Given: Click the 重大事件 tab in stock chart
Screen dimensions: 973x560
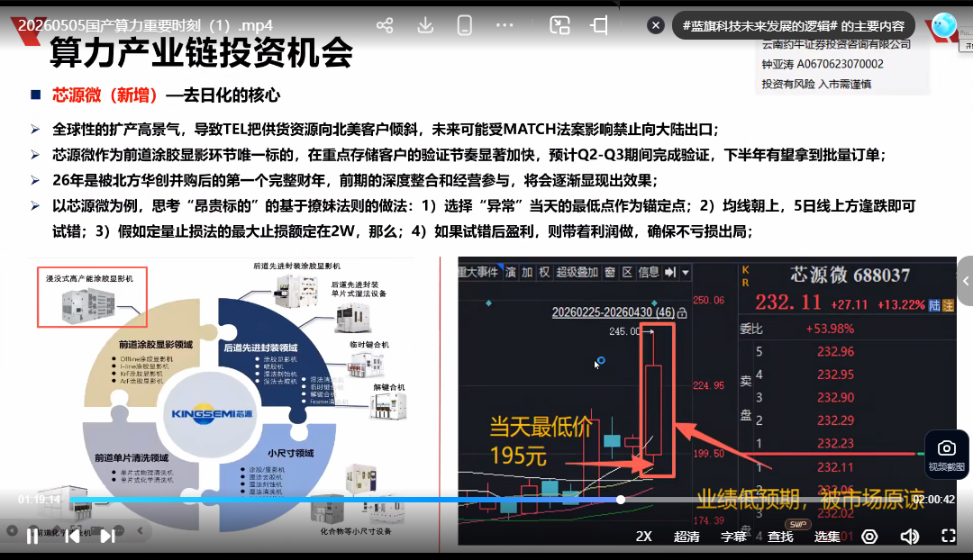Looking at the screenshot, I should (x=478, y=272).
